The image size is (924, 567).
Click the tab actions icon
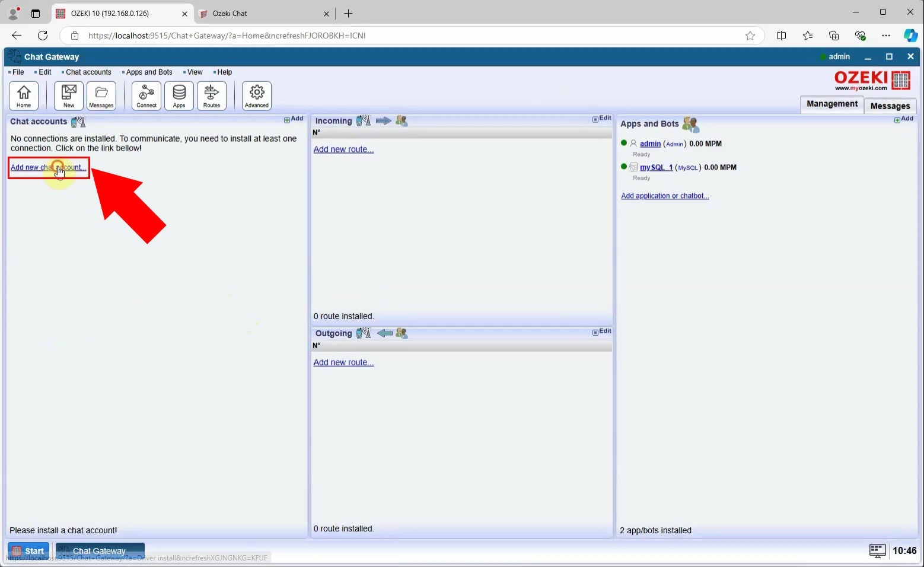click(36, 14)
